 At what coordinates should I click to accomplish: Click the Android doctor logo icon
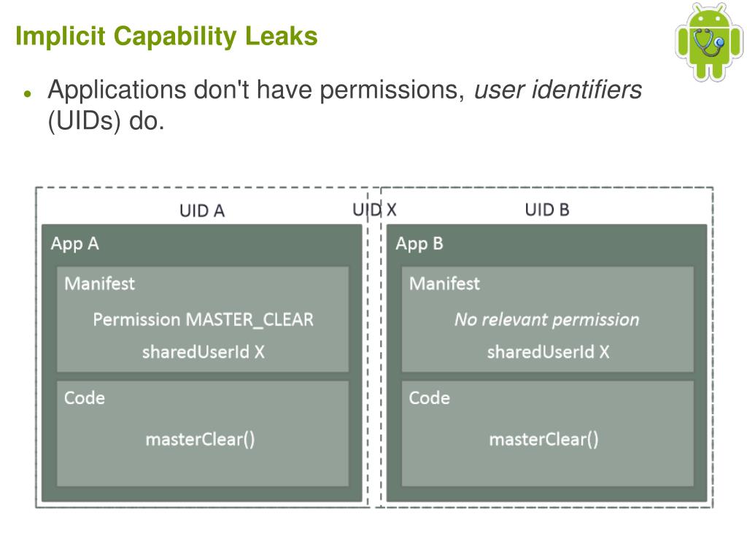click(709, 42)
